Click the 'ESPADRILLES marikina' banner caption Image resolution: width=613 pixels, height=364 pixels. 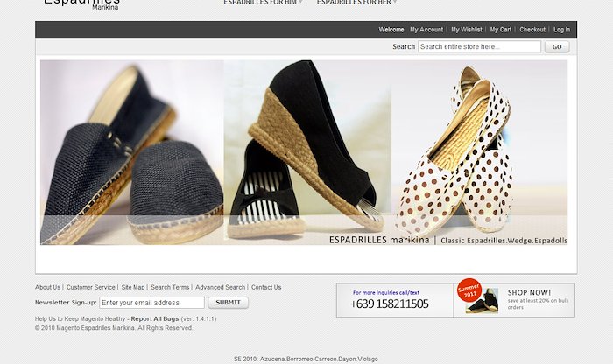click(379, 240)
